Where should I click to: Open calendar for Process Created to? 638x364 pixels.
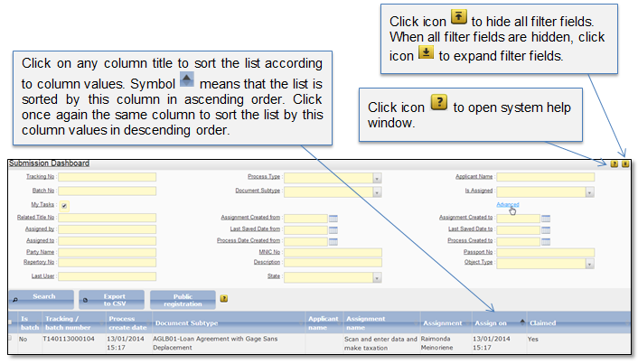pos(545,241)
